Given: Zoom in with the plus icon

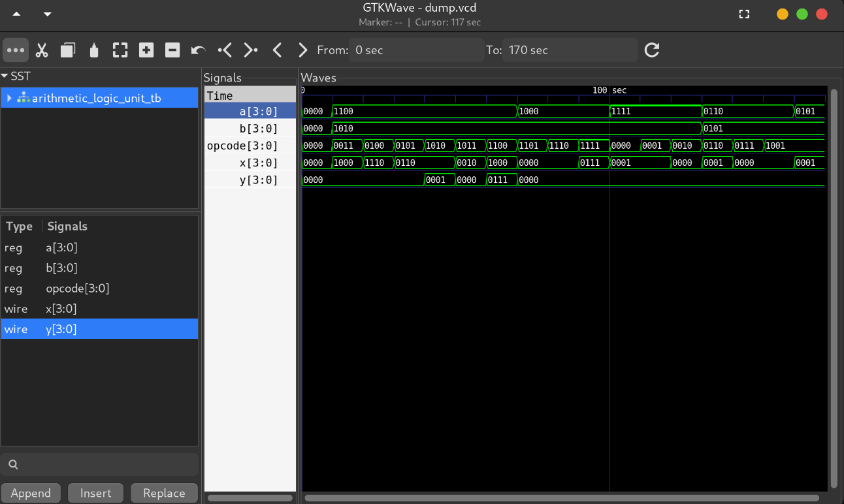Looking at the screenshot, I should [x=146, y=50].
